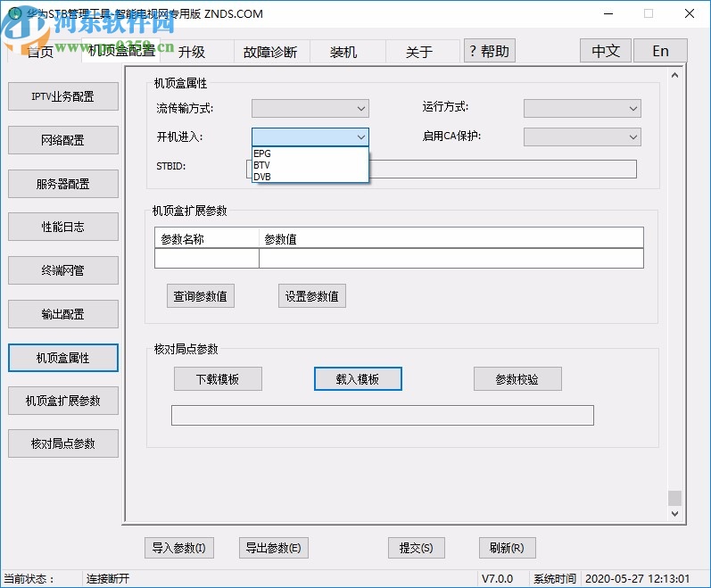Expand the 启用CA保护 dropdown
This screenshot has height=588, width=711.
click(583, 137)
